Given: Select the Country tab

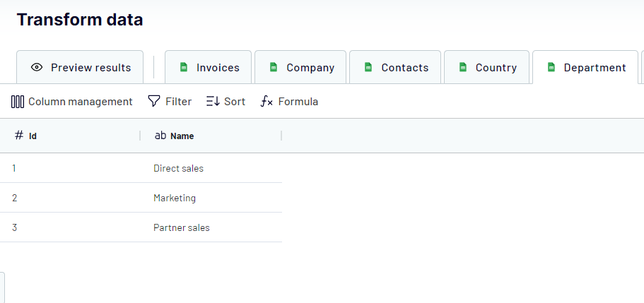Looking at the screenshot, I should coord(496,68).
